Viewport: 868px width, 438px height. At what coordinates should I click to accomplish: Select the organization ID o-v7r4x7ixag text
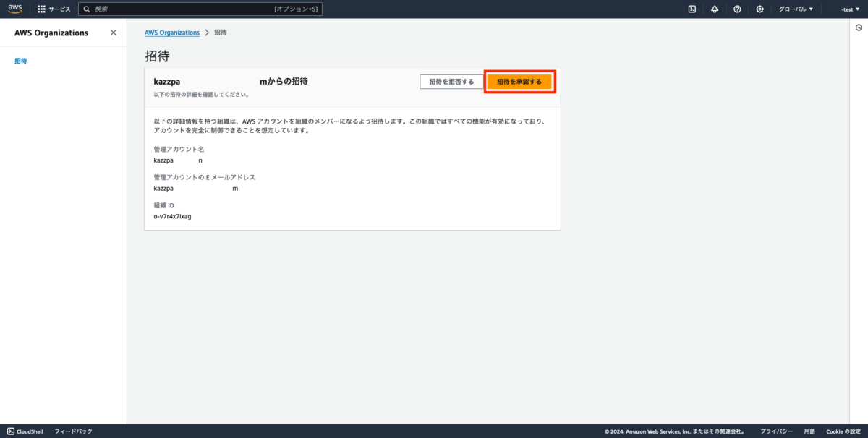pos(172,216)
